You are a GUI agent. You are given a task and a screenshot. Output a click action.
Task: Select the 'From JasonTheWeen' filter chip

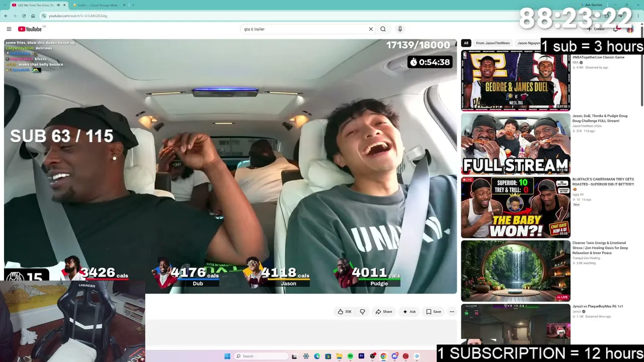tap(493, 43)
